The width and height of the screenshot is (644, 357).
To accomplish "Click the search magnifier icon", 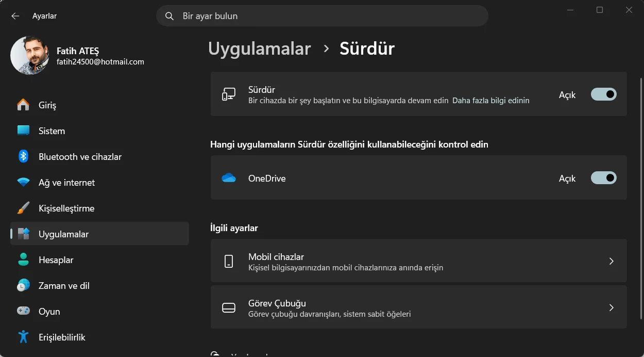I will pyautogui.click(x=170, y=16).
